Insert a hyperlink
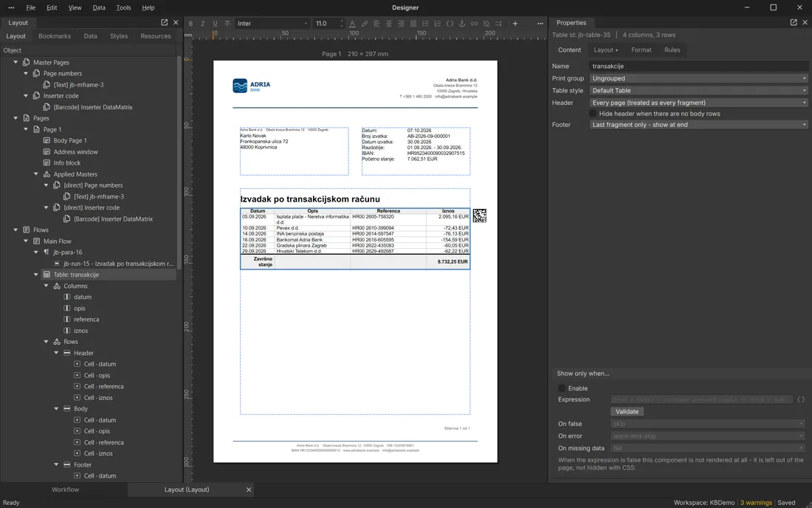 tap(474, 24)
